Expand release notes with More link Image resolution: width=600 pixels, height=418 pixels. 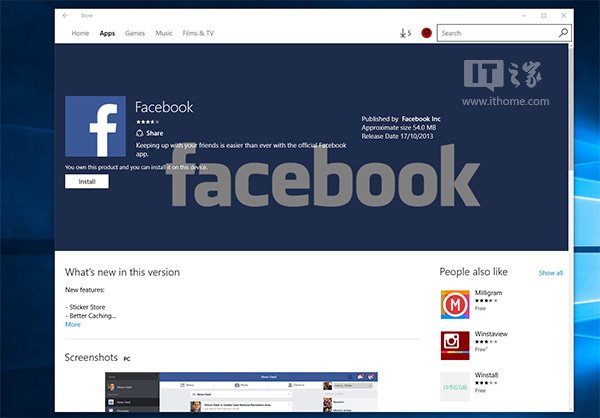click(73, 324)
